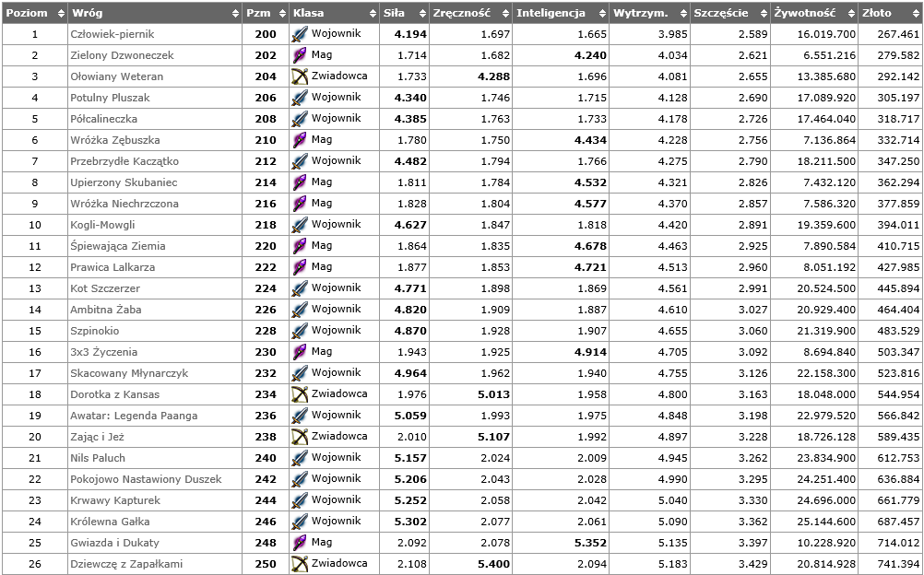Click the sword icon in Szpinokio row

300,331
